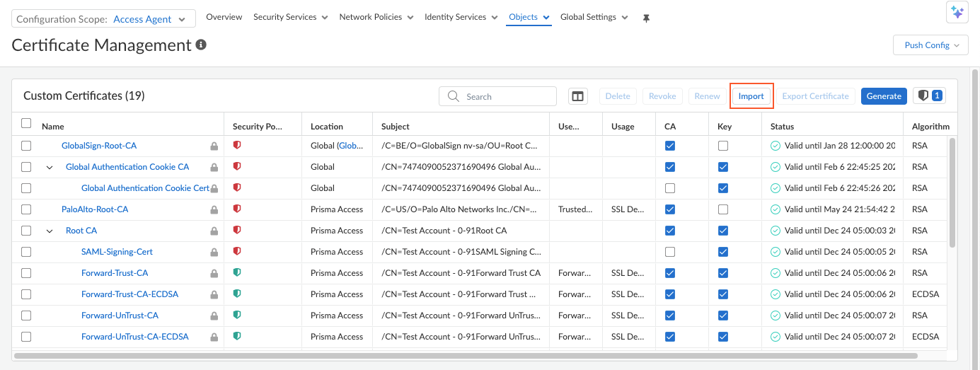Open the Configuration Scope dropdown
This screenshot has height=370, width=980.
103,19
